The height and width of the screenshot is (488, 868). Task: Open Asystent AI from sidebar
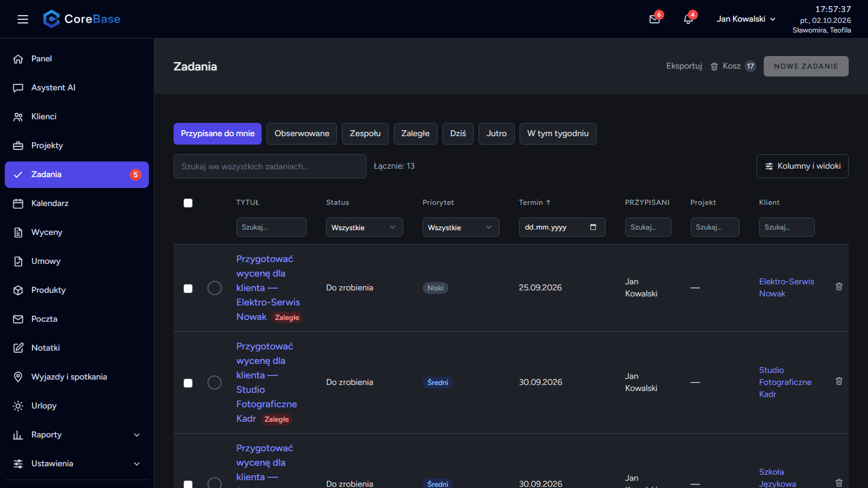pyautogui.click(x=77, y=87)
